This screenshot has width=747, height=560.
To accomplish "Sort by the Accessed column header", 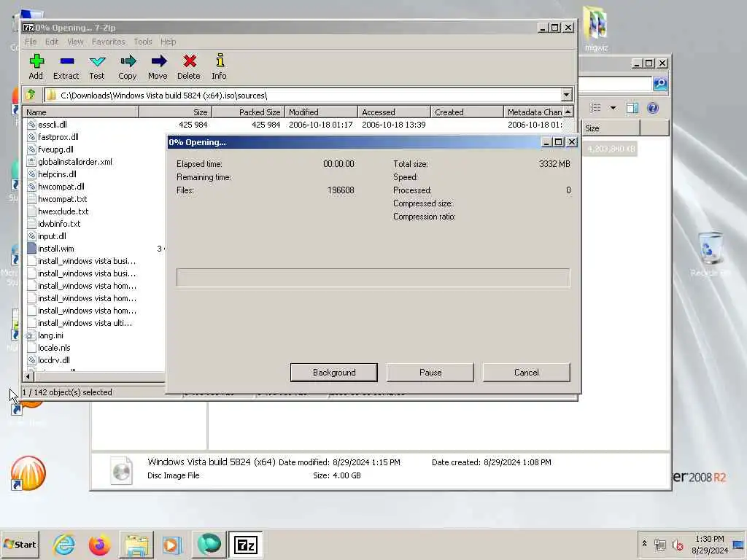I will point(394,112).
